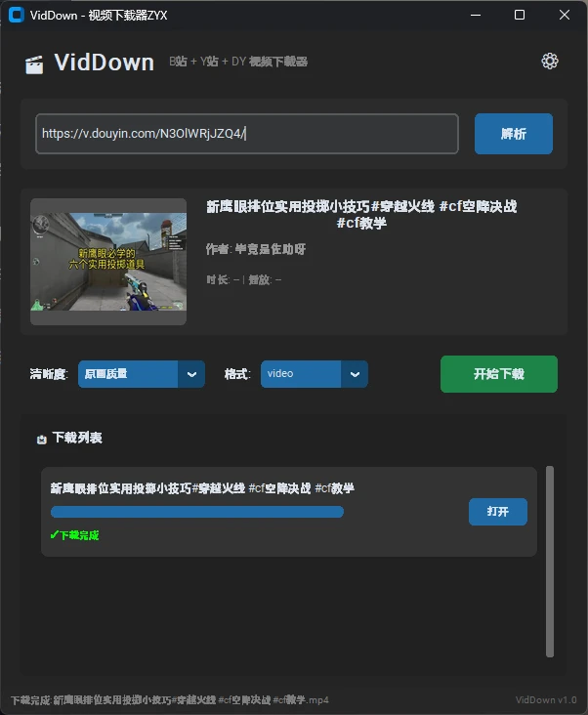Screen dimensions: 588x715
Task: Click the video preview thumbnail
Action: click(108, 261)
